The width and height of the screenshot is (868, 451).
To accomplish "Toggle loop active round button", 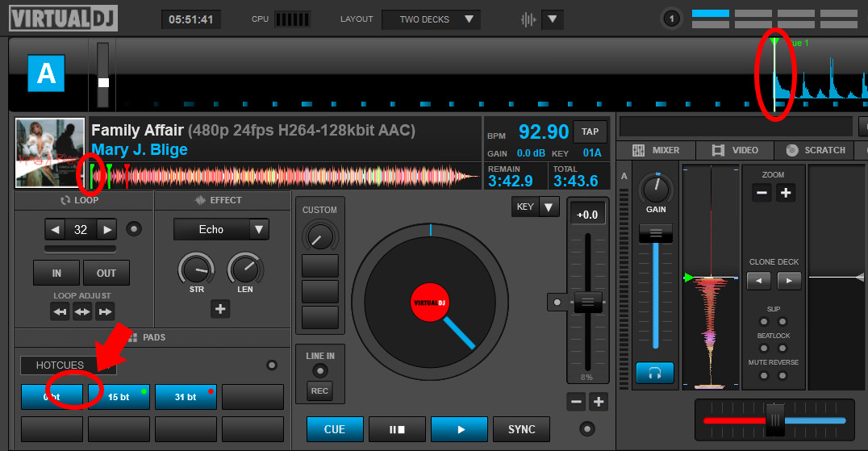I will pos(134,228).
